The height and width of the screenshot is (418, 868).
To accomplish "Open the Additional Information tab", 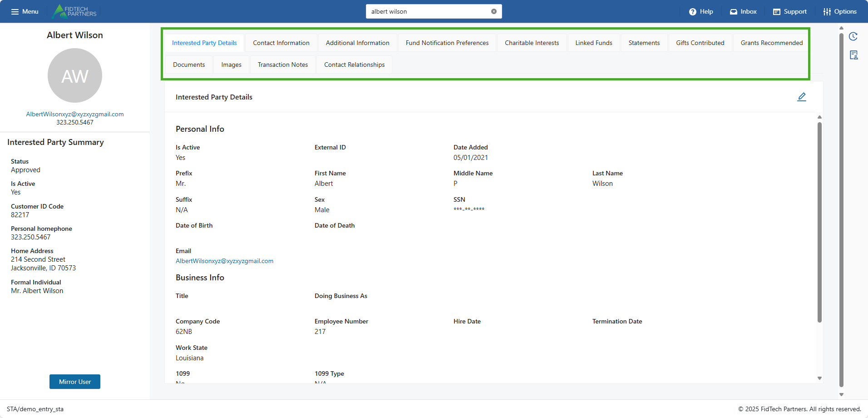I will pyautogui.click(x=358, y=43).
